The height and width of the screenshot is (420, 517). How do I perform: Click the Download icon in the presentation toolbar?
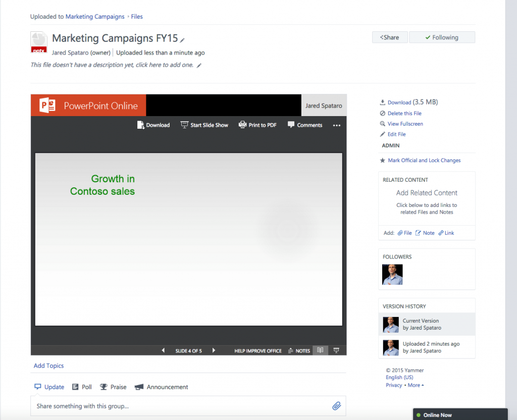[x=153, y=125]
